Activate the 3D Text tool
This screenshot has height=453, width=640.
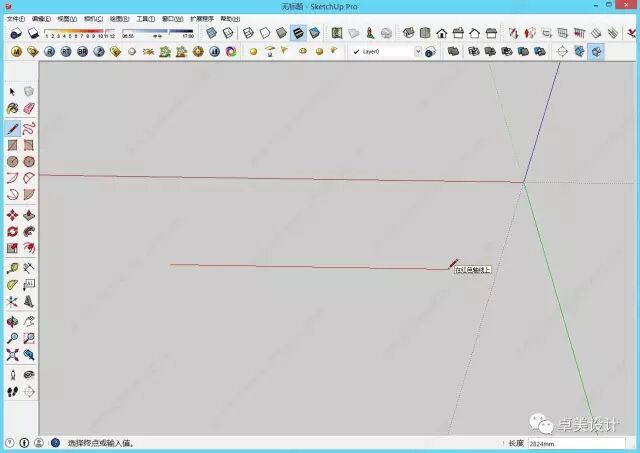29,302
